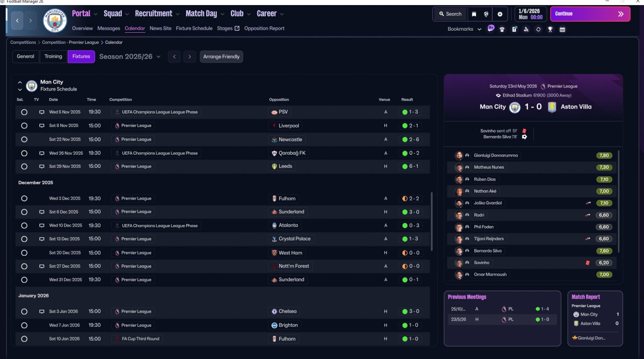
Task: Open the shirt bookmark icon
Action: 502,29
